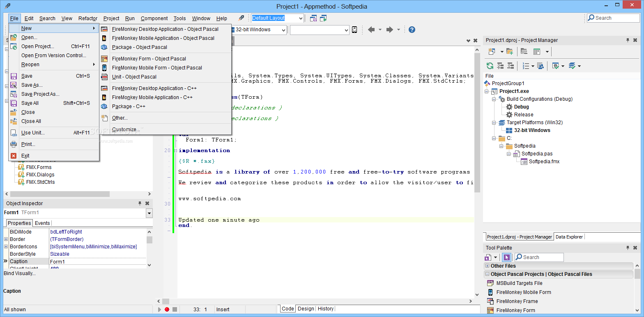Click Customize... in New submenu

(165, 130)
